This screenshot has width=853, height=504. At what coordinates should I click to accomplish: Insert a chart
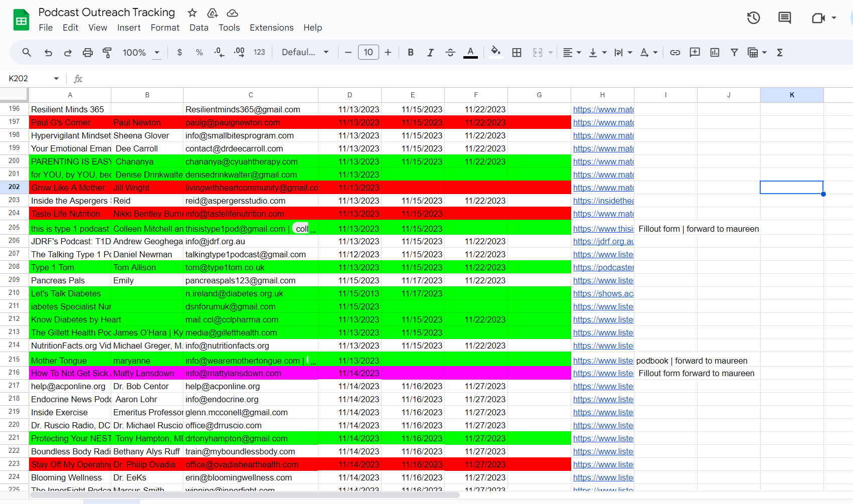point(715,52)
